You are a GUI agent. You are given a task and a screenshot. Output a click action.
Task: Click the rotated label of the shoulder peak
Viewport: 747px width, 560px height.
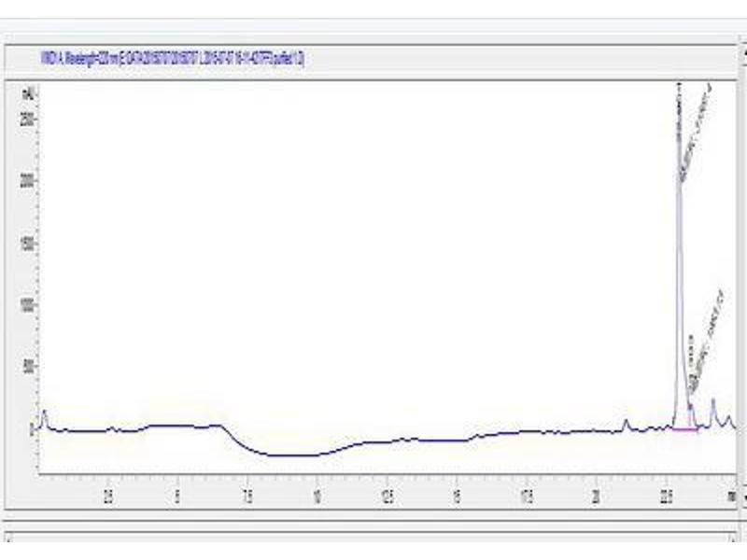pyautogui.click(x=706, y=341)
